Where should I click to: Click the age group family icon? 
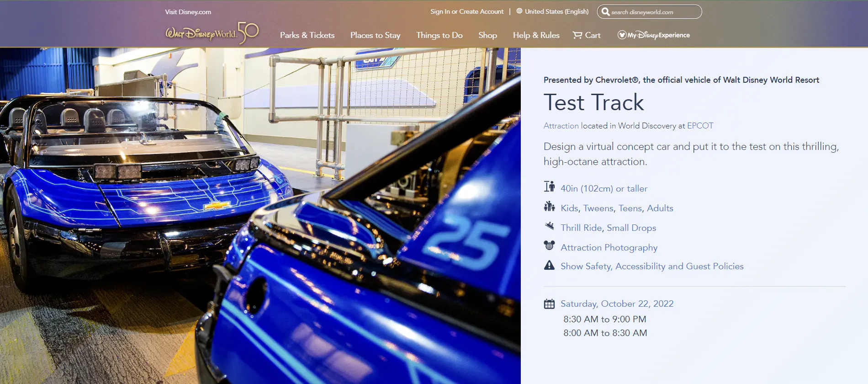tap(549, 207)
